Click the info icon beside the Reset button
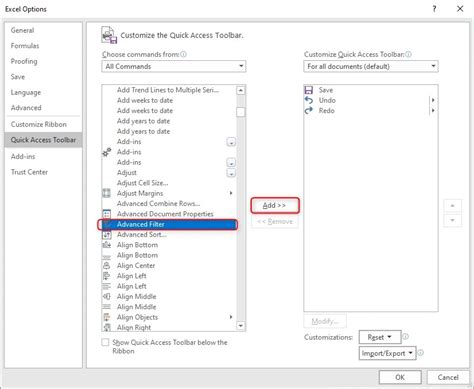 click(x=406, y=337)
